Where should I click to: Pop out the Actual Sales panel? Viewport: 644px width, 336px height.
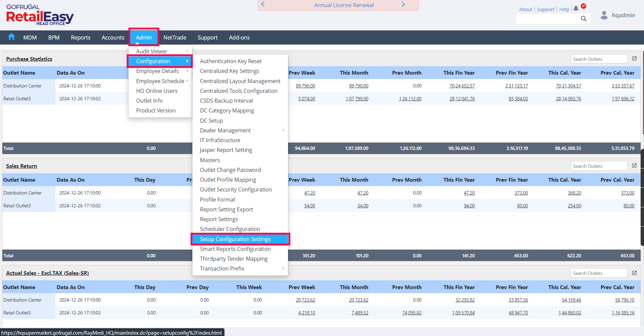click(634, 273)
